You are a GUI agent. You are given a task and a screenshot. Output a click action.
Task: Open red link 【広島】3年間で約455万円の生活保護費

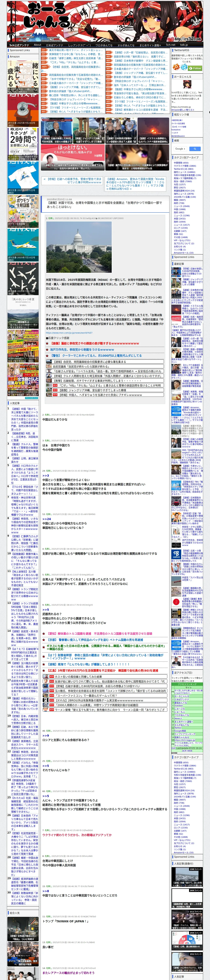pyautogui.click(x=102, y=670)
